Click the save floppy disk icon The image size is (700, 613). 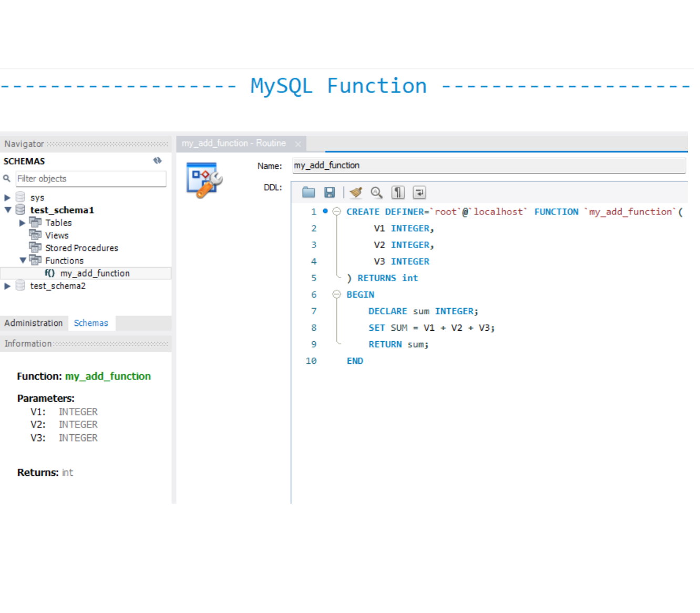330,192
